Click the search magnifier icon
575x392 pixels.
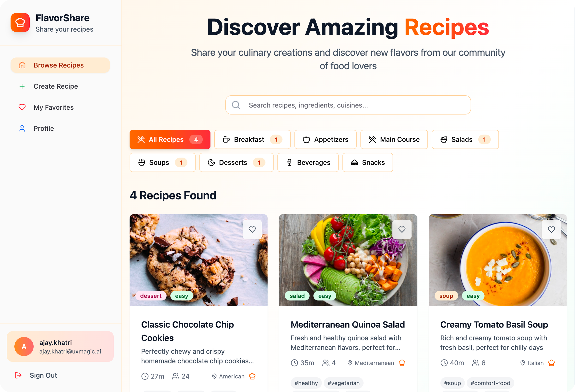236,105
